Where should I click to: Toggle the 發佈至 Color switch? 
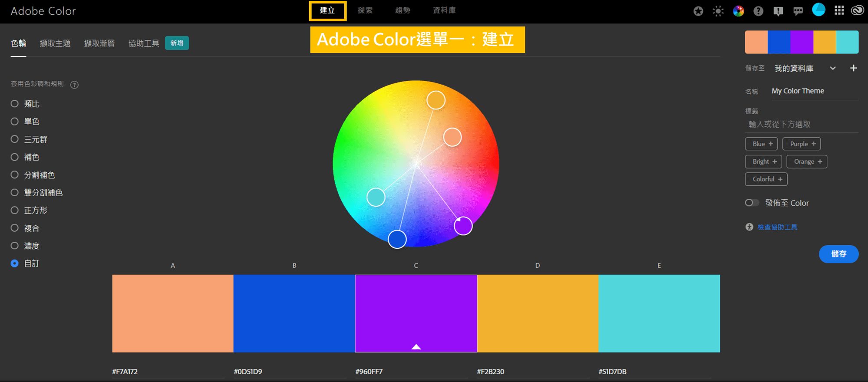(752, 203)
